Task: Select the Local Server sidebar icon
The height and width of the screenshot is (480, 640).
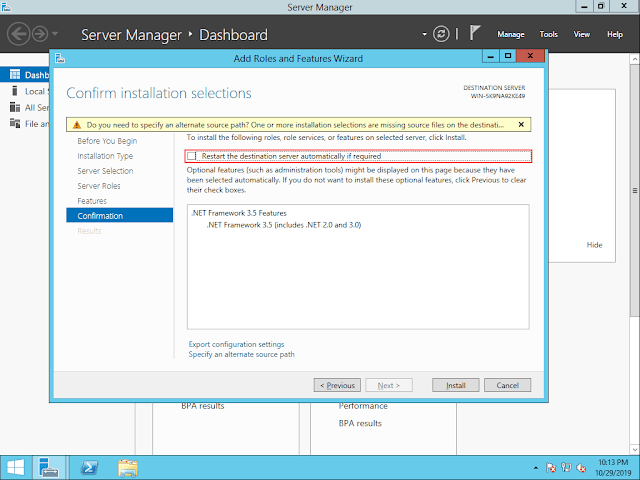Action: click(15, 91)
